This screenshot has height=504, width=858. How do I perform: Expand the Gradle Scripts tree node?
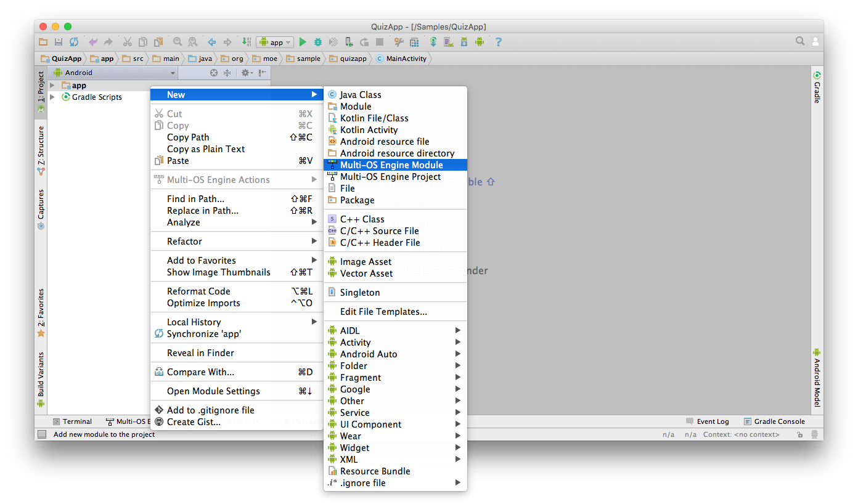(x=52, y=97)
